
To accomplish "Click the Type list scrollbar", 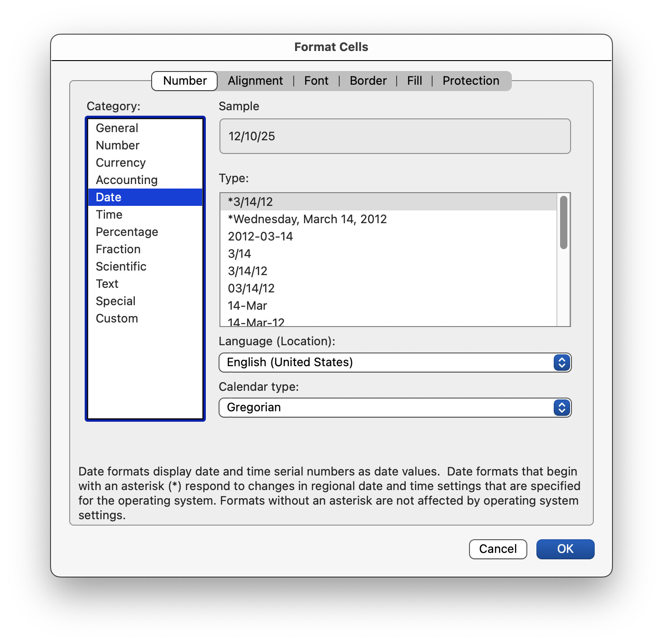I will point(564,223).
